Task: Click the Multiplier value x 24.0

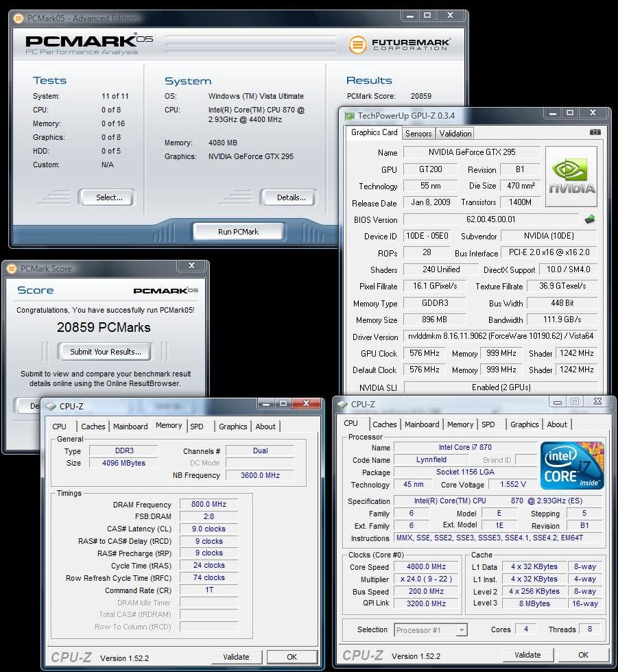Action: 426,579
